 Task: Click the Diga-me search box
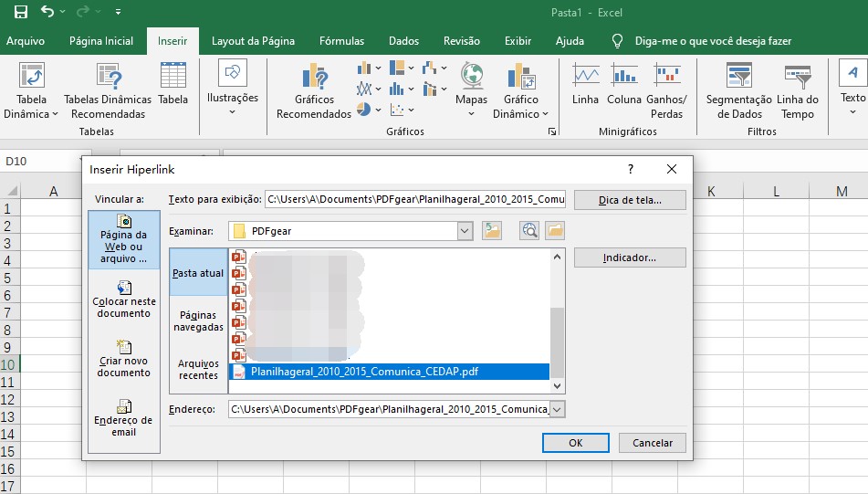coord(713,41)
